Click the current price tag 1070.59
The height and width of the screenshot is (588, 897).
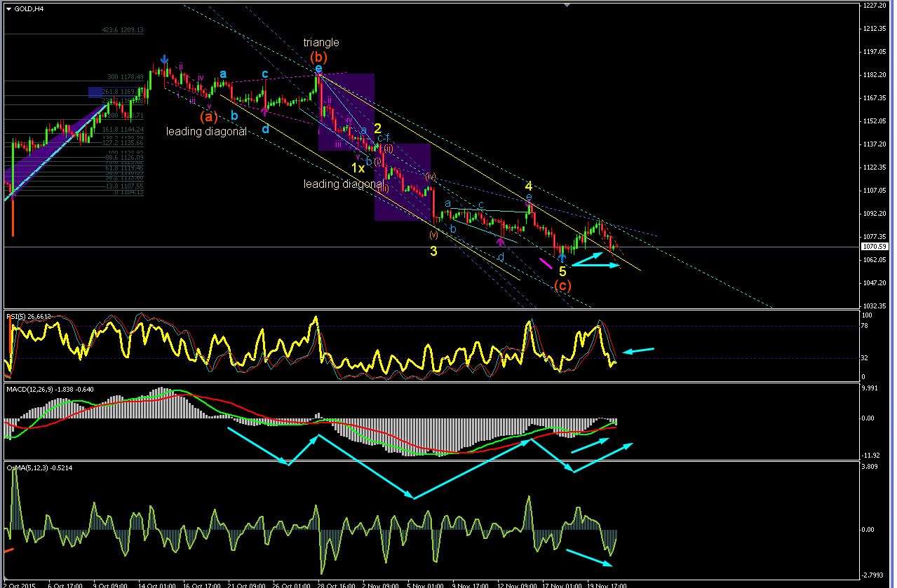point(877,247)
